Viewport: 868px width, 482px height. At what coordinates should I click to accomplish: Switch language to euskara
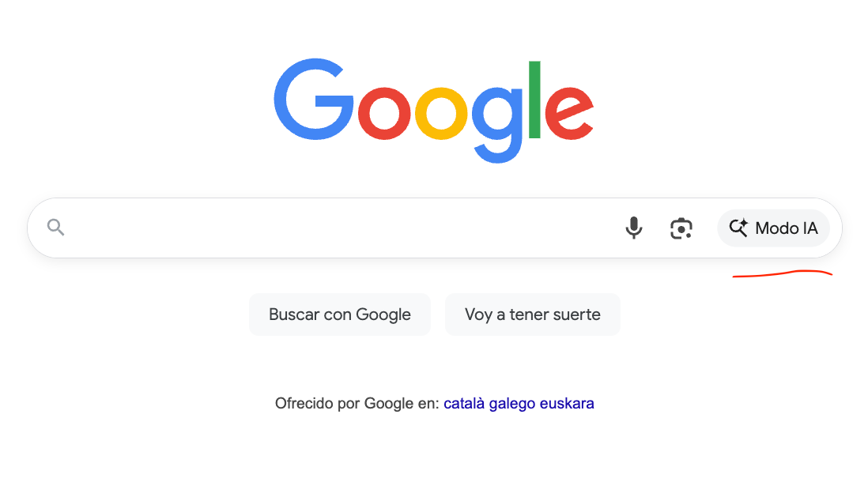point(567,404)
